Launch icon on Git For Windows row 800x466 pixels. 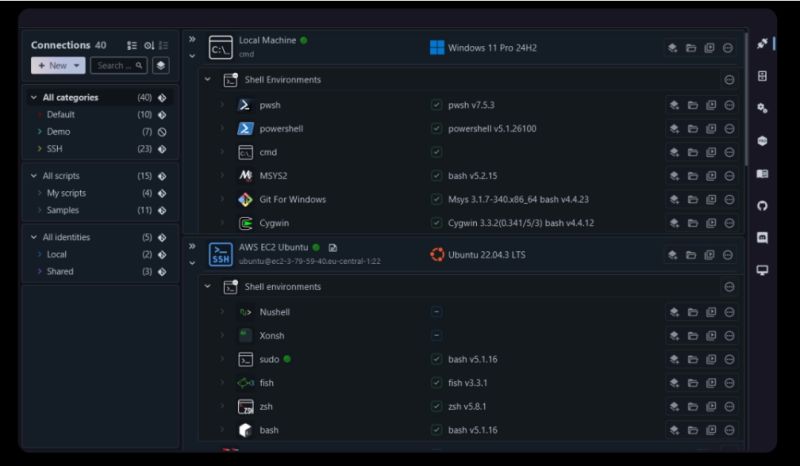[674, 199]
